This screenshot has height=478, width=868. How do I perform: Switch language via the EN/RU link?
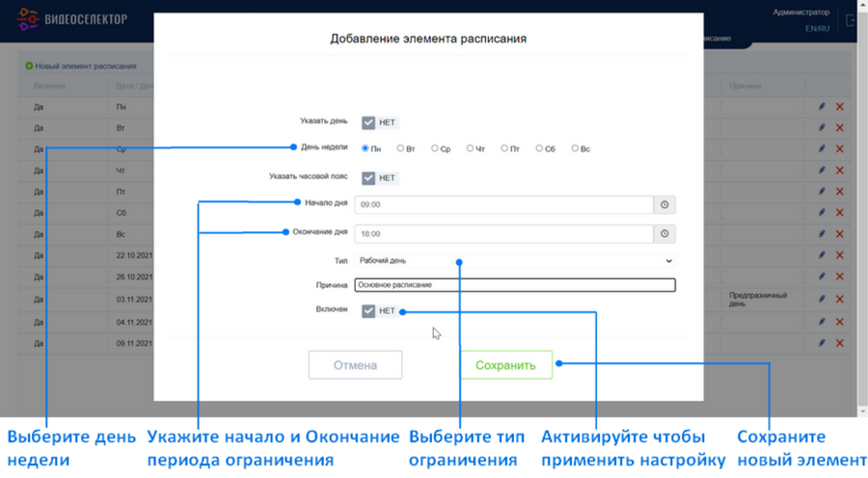tap(817, 29)
